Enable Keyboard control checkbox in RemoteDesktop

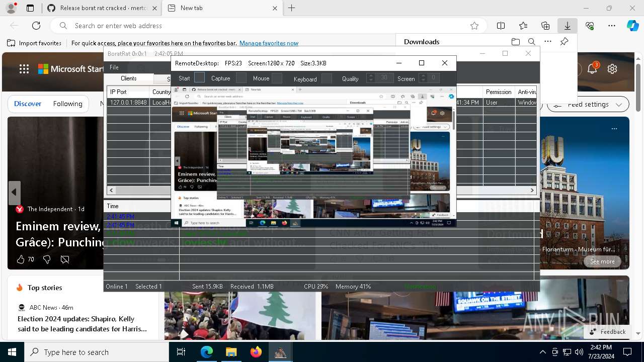point(327,78)
